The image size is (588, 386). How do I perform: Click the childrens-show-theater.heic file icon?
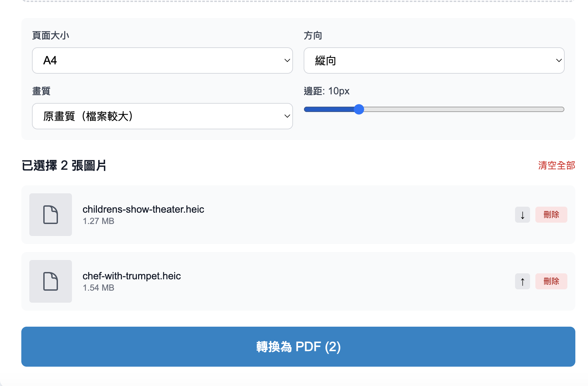click(x=50, y=215)
